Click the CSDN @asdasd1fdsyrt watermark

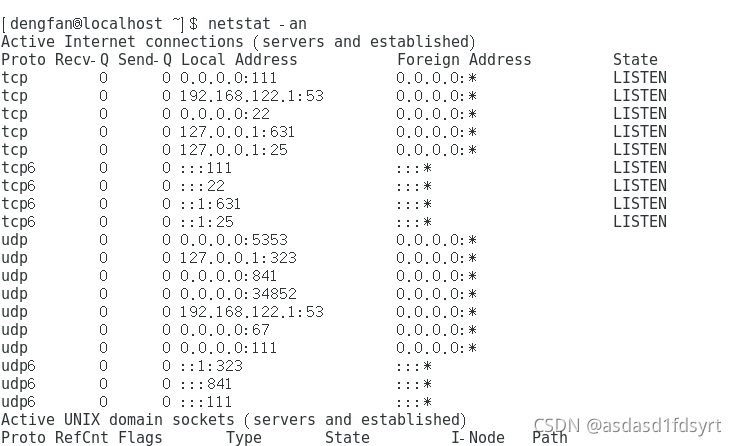tap(627, 425)
